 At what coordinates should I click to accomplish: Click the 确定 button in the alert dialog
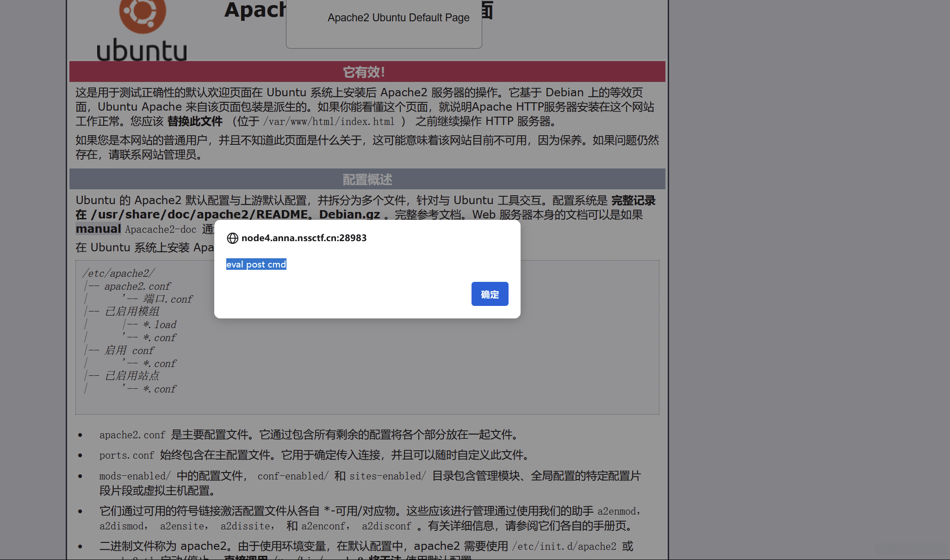[x=490, y=294]
